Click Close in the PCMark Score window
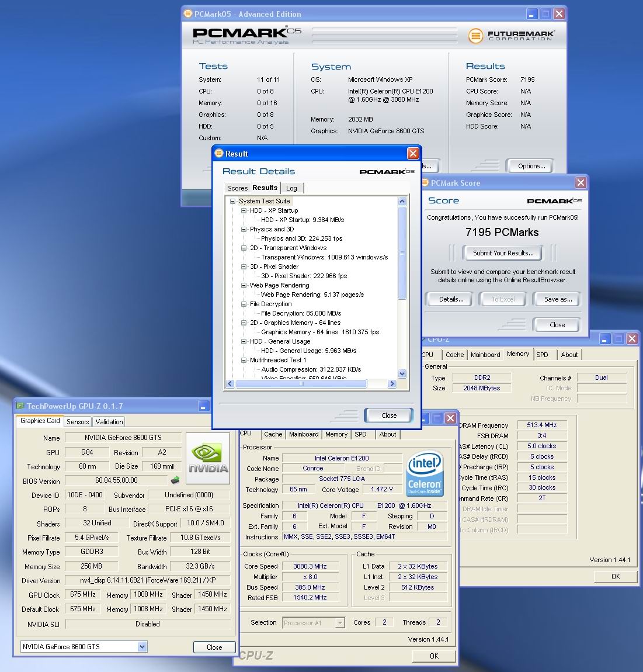 point(557,325)
